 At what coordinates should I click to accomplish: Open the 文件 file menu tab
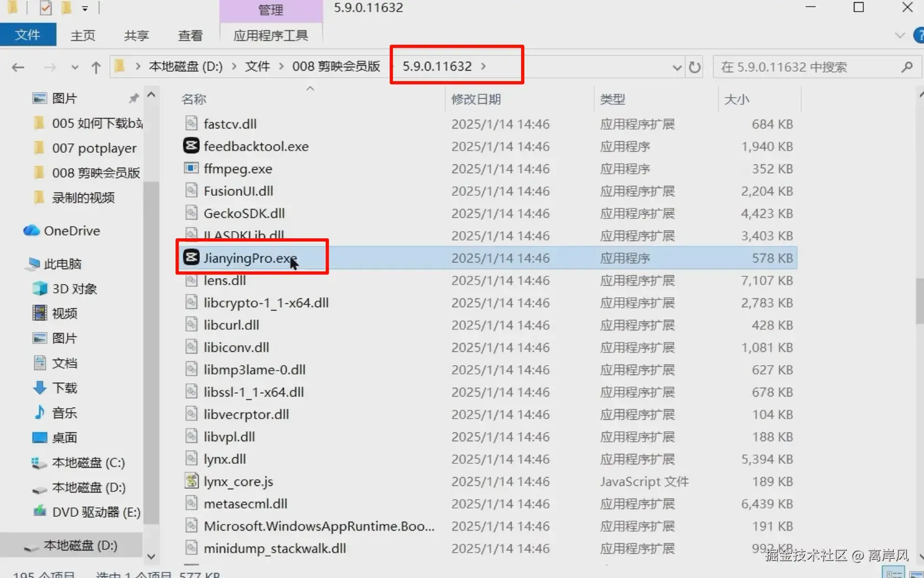pyautogui.click(x=28, y=35)
